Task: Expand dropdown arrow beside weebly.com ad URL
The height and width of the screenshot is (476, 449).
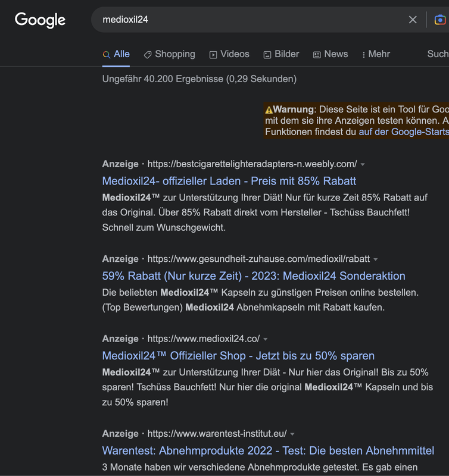Action: (x=363, y=164)
